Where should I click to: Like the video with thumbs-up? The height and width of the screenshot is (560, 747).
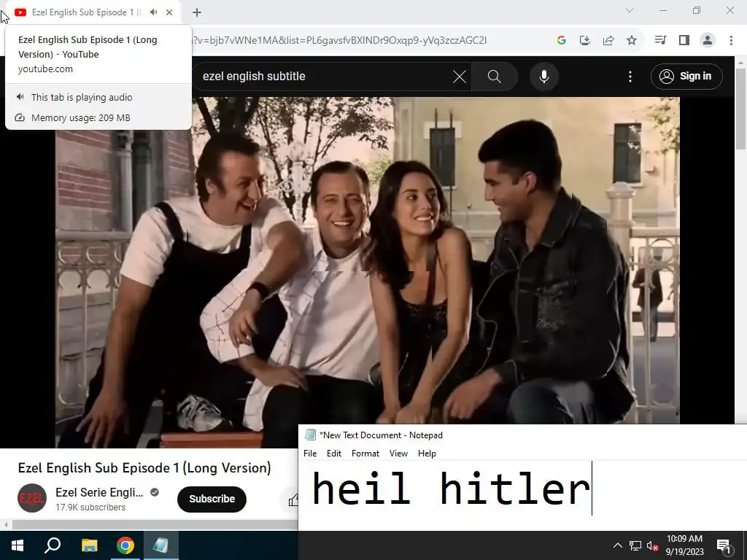pos(293,499)
